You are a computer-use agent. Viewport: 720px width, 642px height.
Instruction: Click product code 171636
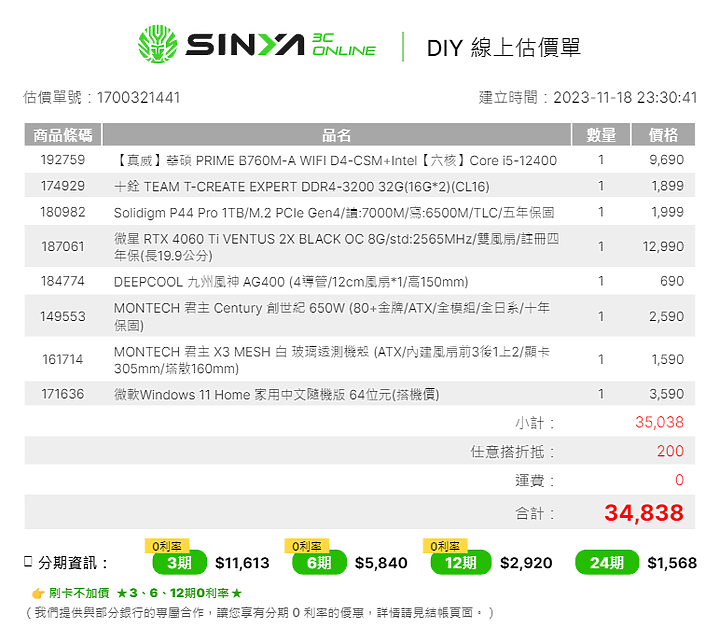pos(63,394)
